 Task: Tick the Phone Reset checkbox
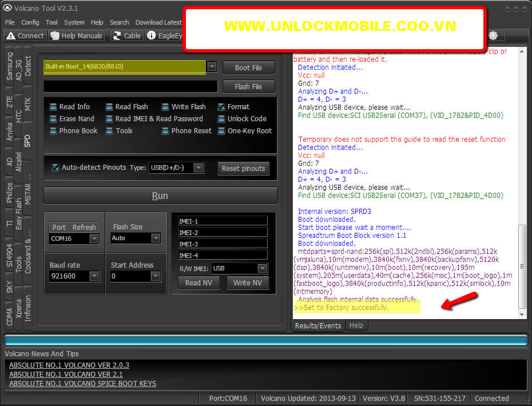point(165,130)
